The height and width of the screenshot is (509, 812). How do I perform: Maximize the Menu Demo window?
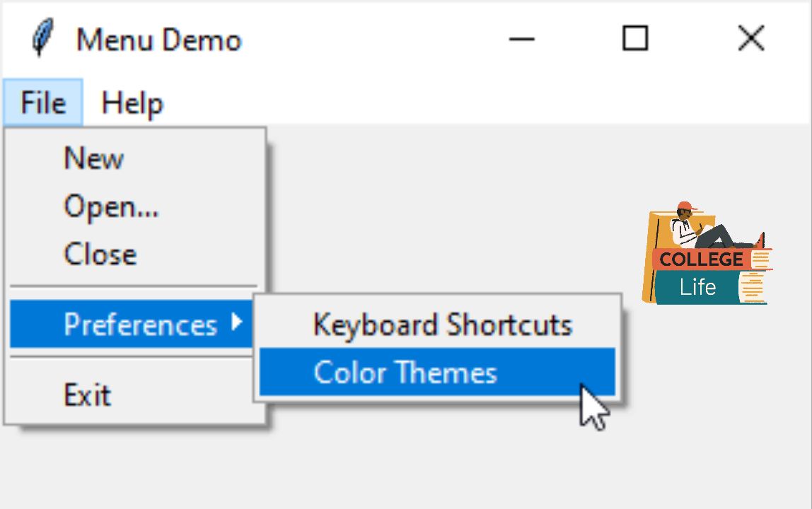634,40
